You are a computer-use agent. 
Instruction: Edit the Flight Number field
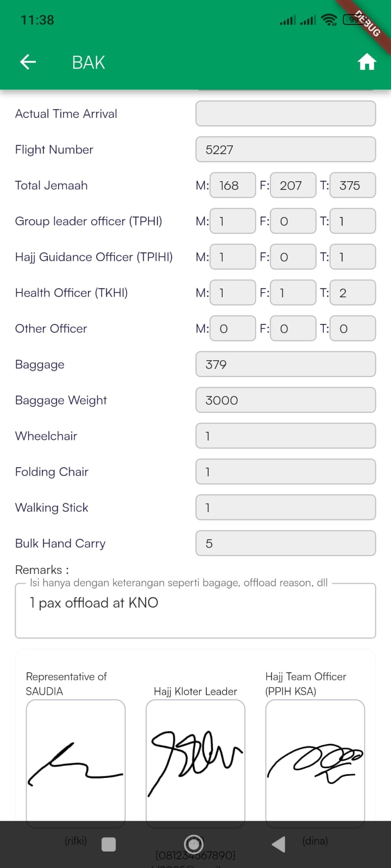coord(285,150)
